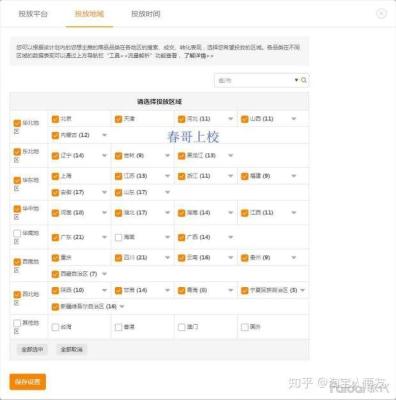Image resolution: width=396 pixels, height=400 pixels.
Task: Open the province search dropdown arrow
Action: coord(296,80)
